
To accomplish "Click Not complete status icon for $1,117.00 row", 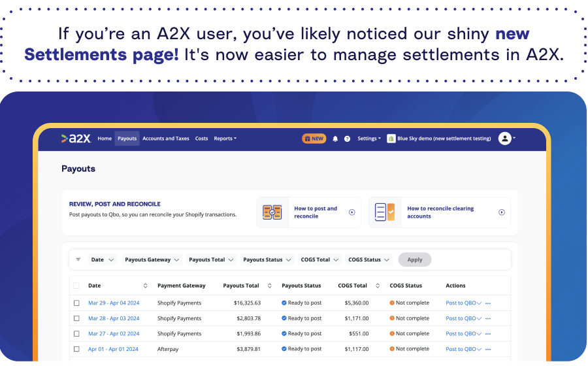I will (x=392, y=349).
